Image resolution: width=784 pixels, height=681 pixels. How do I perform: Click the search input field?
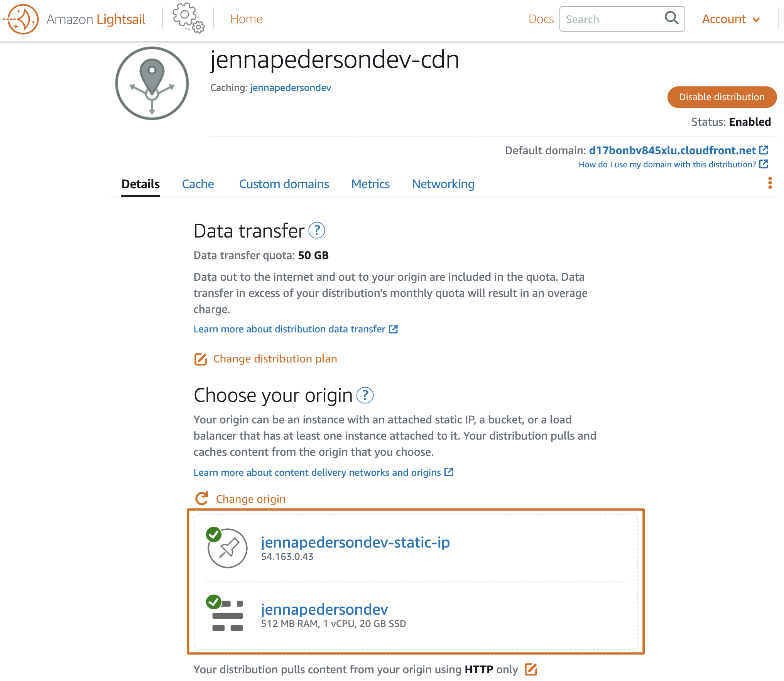621,19
